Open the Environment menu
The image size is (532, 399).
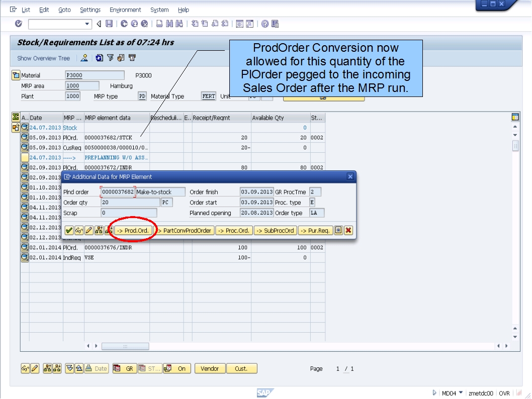coord(125,10)
